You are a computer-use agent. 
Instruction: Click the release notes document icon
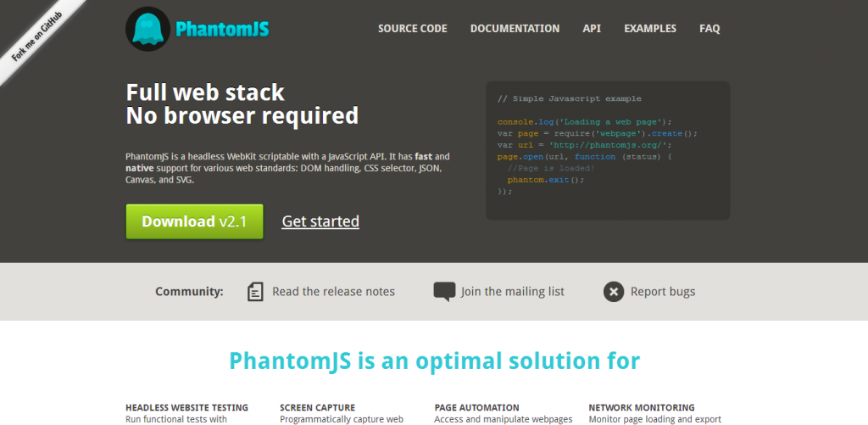tap(255, 292)
